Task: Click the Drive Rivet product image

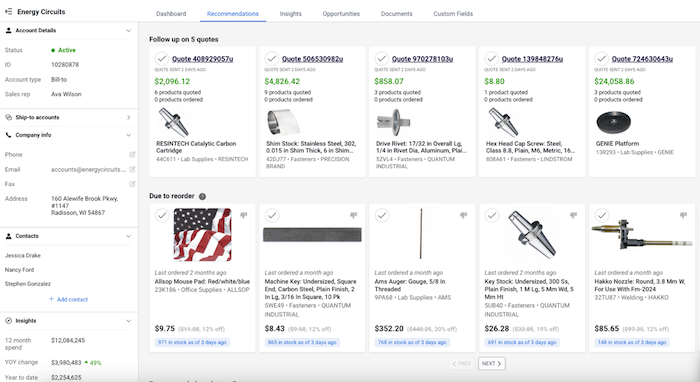Action: click(393, 122)
